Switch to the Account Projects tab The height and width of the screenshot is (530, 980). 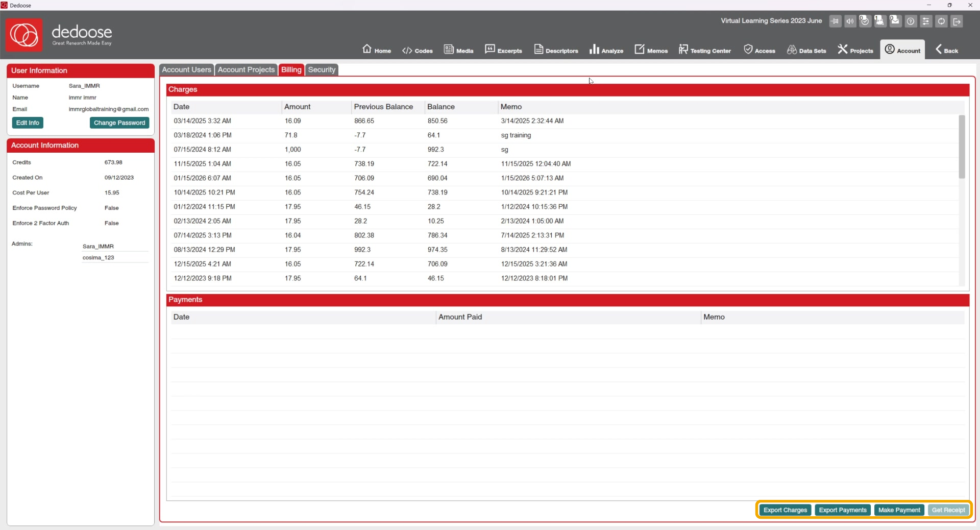click(246, 70)
